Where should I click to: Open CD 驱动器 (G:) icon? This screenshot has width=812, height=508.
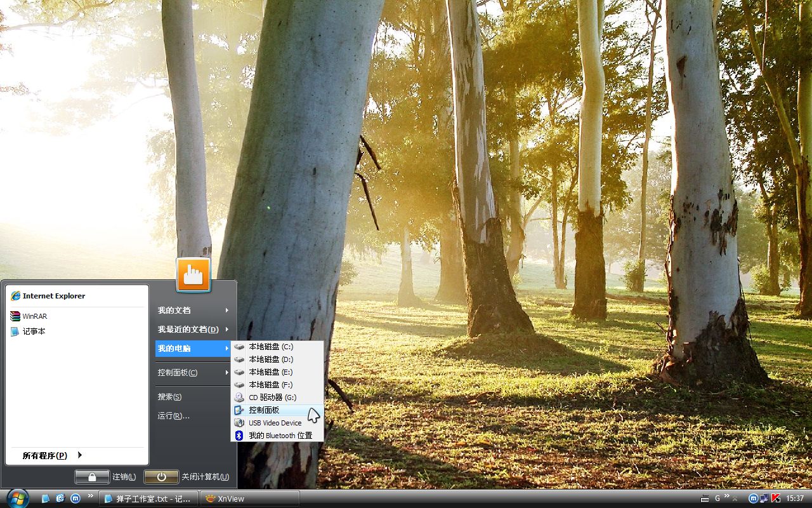(x=239, y=398)
